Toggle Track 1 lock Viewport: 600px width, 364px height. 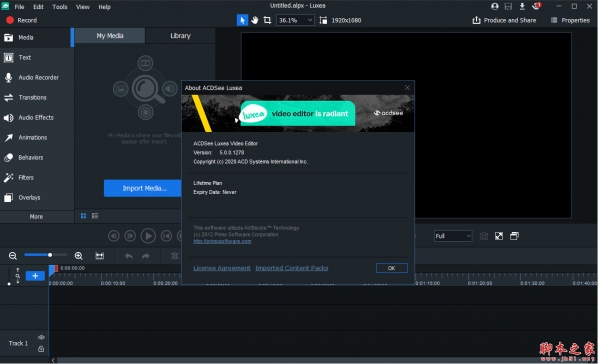click(x=41, y=349)
